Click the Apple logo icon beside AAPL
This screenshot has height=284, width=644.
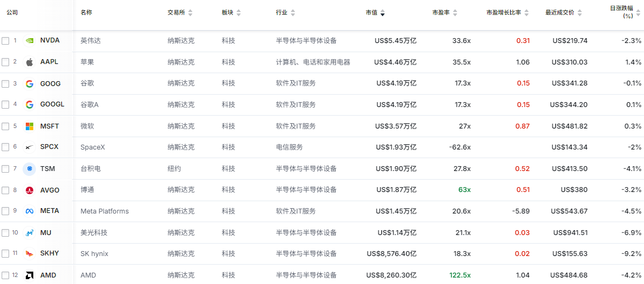30,62
